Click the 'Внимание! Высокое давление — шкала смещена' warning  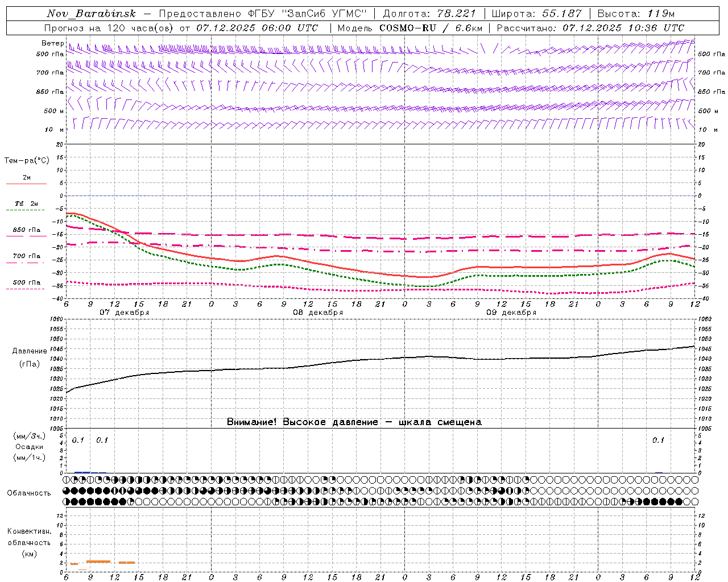point(354,422)
